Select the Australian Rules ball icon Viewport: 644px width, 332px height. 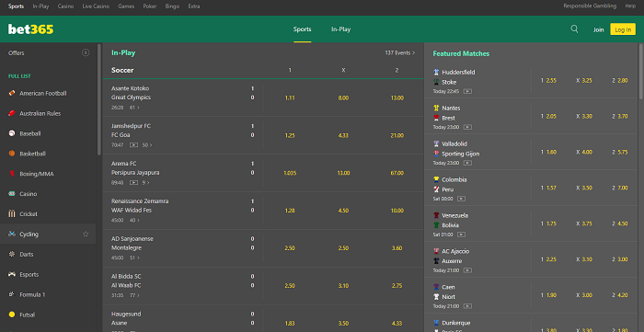[11, 113]
